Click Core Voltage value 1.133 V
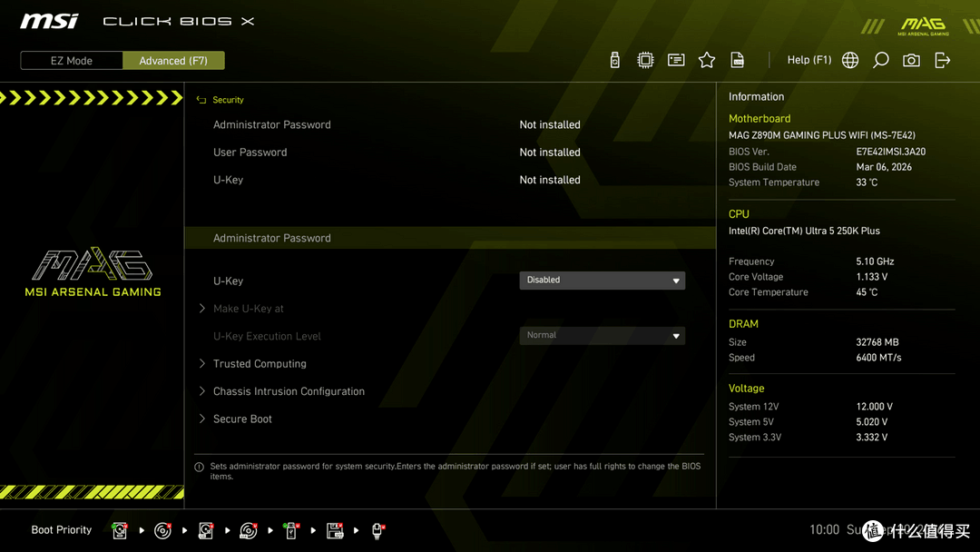 coord(872,277)
